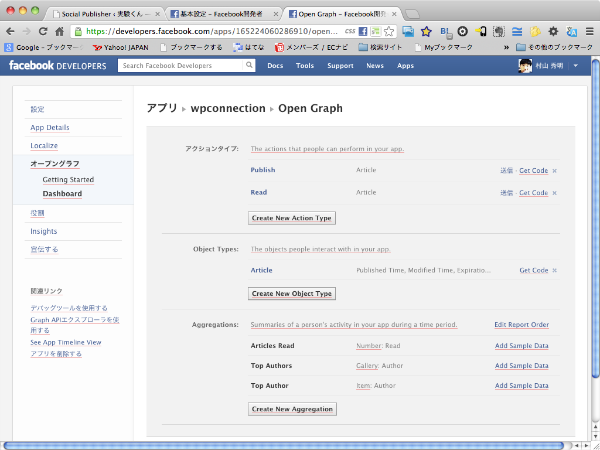
Task: Open Insights in sidebar
Action: (44, 231)
